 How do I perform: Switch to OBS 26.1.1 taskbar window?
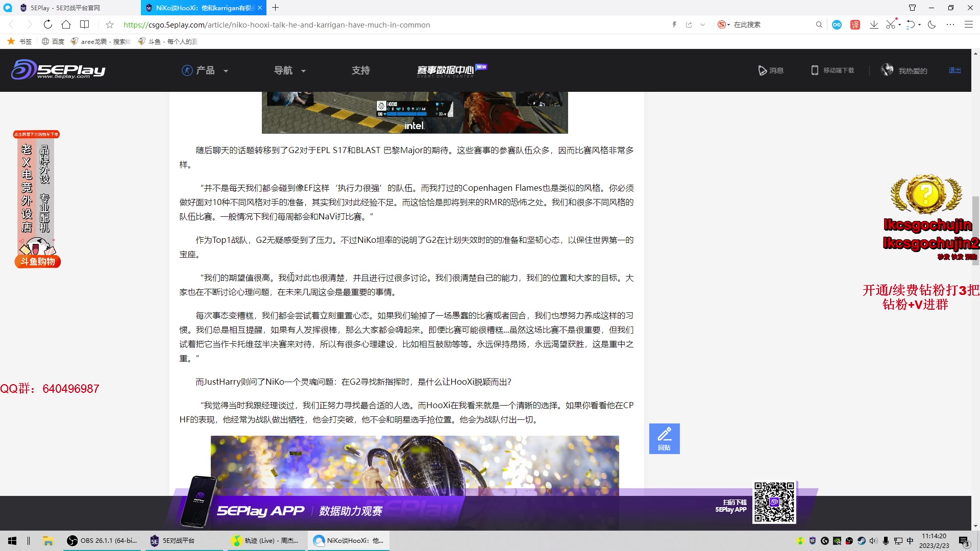pyautogui.click(x=103, y=541)
